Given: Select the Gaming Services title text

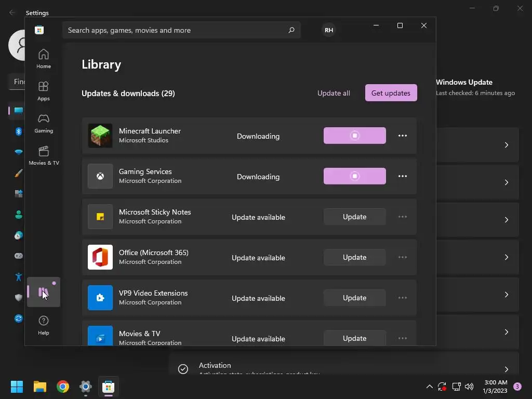Looking at the screenshot, I should tap(145, 171).
